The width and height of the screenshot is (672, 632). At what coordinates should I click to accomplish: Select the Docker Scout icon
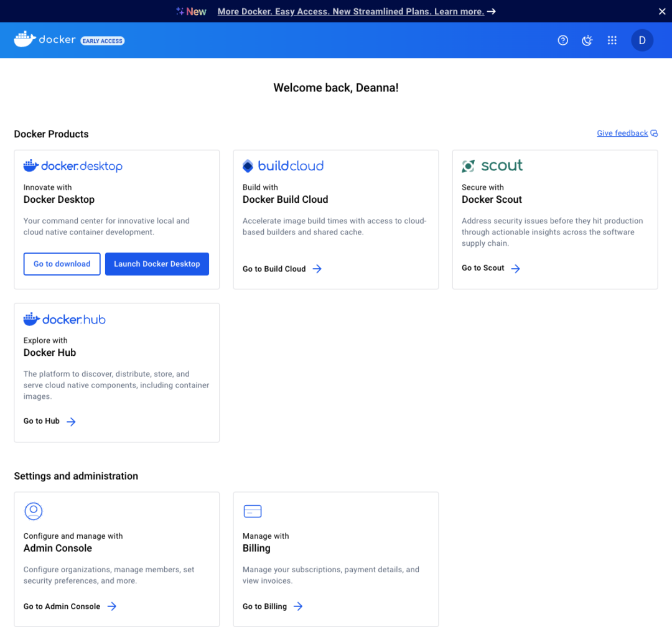click(x=468, y=166)
